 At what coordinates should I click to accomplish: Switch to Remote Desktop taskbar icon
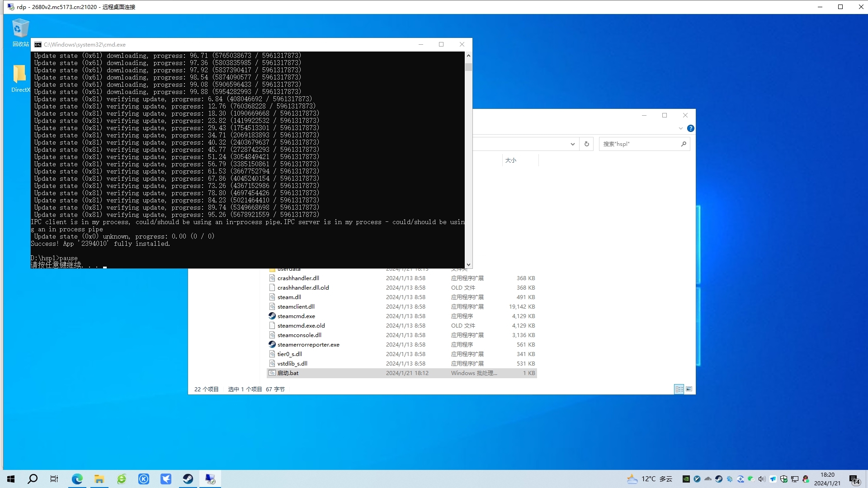click(x=210, y=479)
